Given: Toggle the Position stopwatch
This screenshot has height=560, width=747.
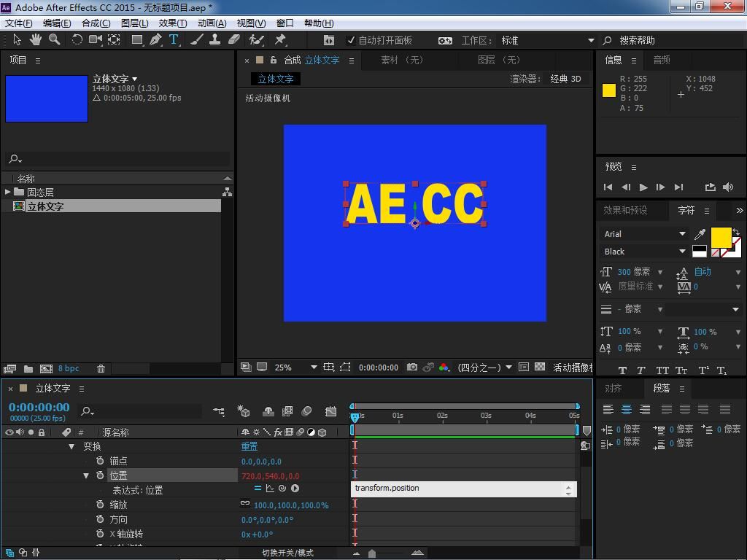Looking at the screenshot, I should [100, 475].
